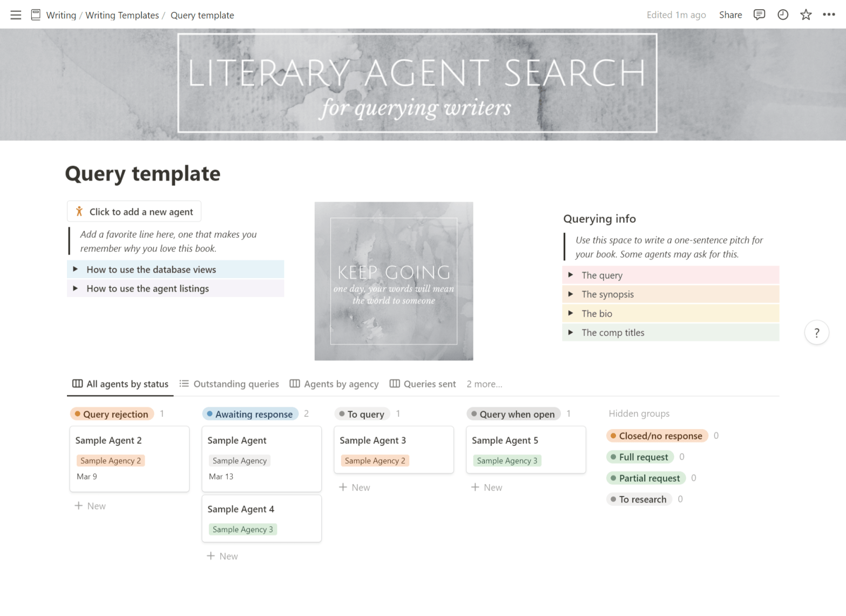The image size is (846, 616).
Task: Open Notion help with the question mark button
Action: pos(817,333)
